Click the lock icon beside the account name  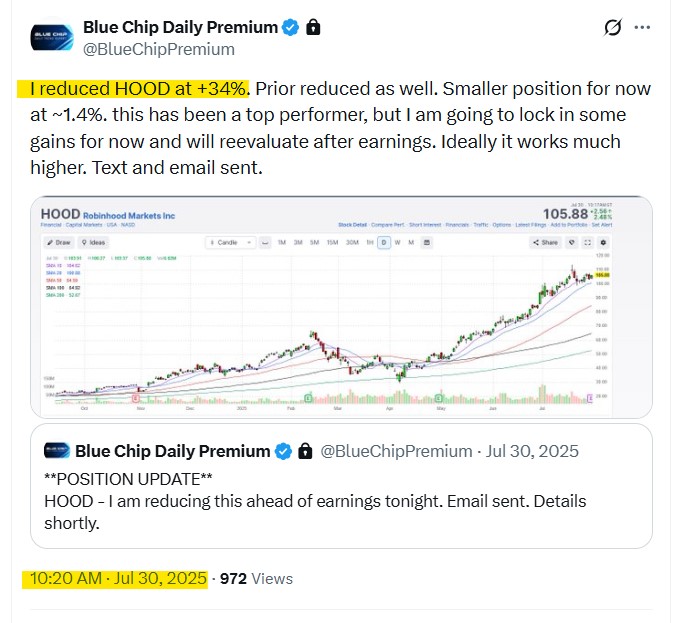312,27
